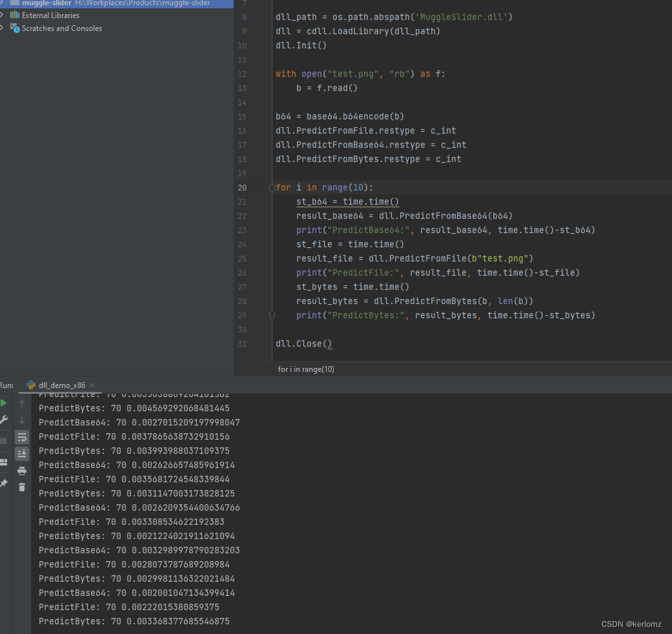The width and height of the screenshot is (672, 634).
Task: Toggle soft-wrap in the console toolbar
Action: click(22, 437)
